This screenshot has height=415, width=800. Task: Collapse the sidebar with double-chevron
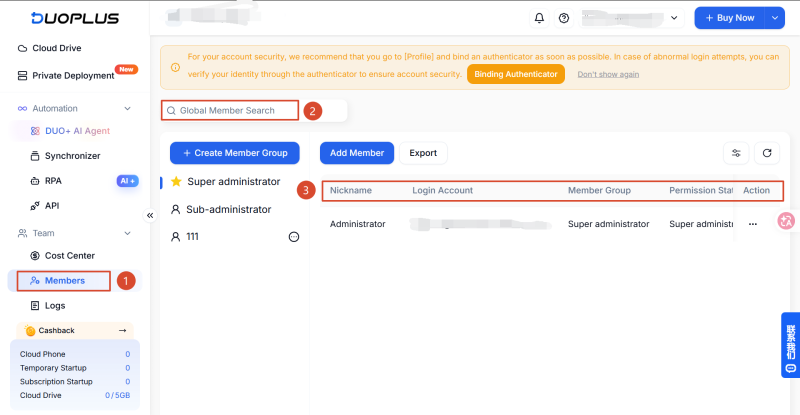[150, 215]
